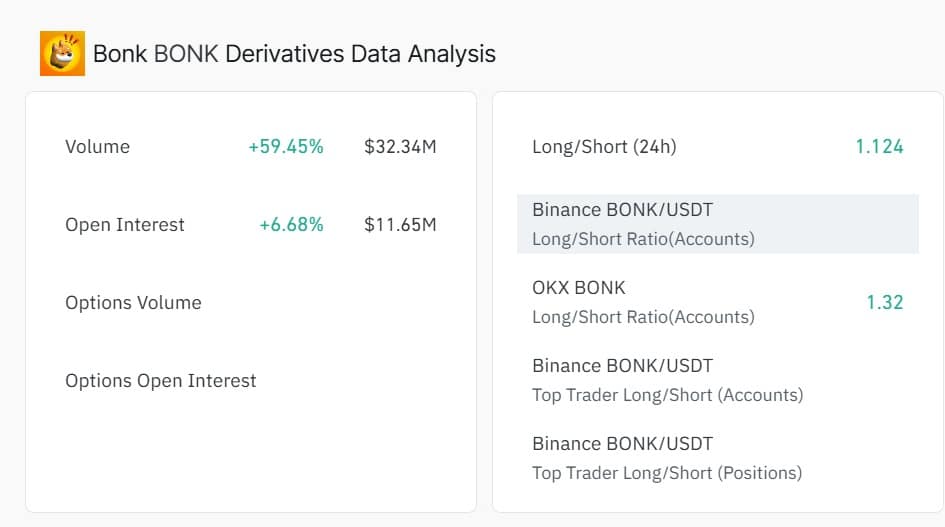Click the Long/Short Ratio(Accounts) subtitle under OKX
945x527 pixels.
pyautogui.click(x=643, y=317)
